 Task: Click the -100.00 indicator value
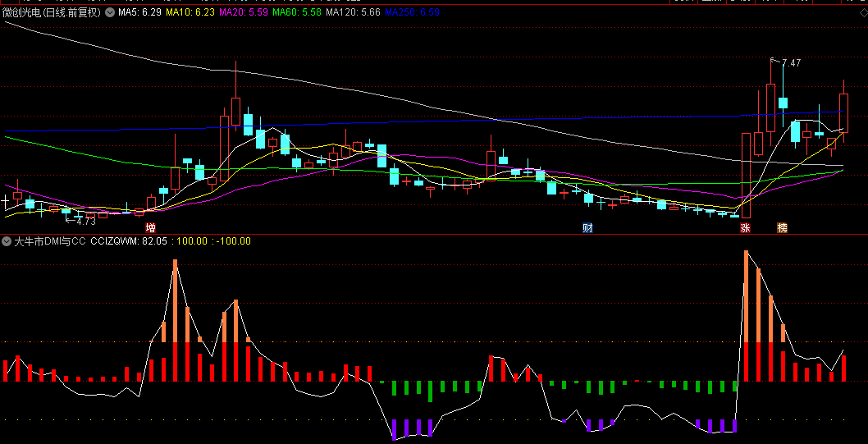coord(234,240)
